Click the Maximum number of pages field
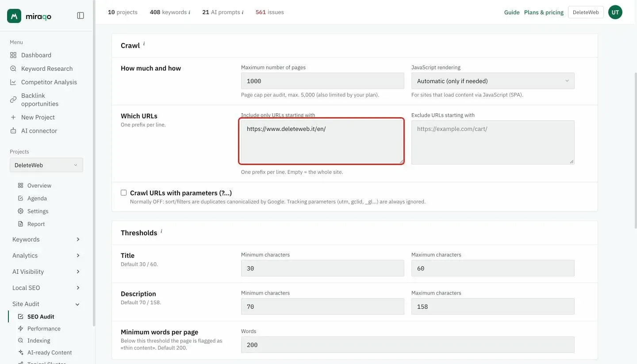 [x=322, y=81]
